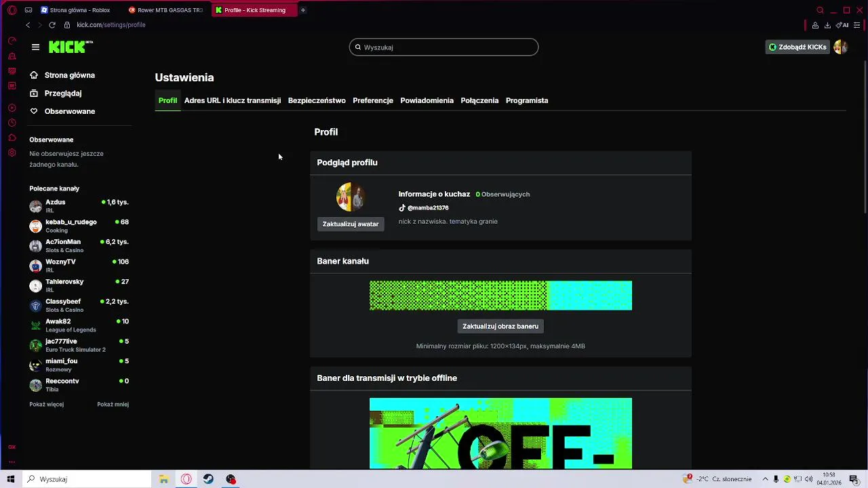The width and height of the screenshot is (868, 488).
Task: Open the Powiadomienia tab
Action: [427, 100]
